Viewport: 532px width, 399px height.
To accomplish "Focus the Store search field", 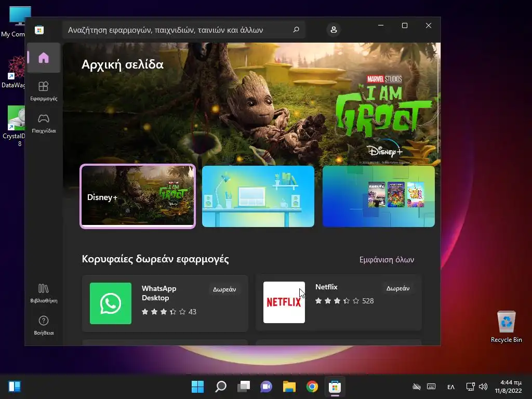I will pyautogui.click(x=183, y=30).
